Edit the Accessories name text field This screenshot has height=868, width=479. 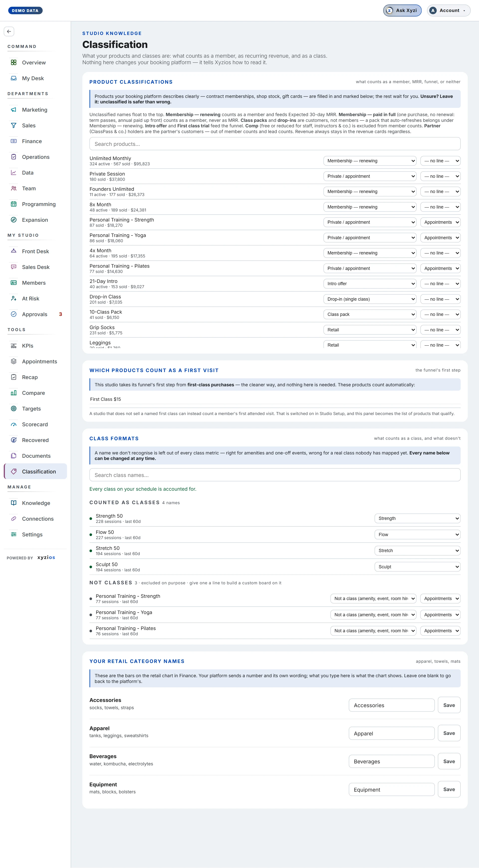[x=391, y=705]
